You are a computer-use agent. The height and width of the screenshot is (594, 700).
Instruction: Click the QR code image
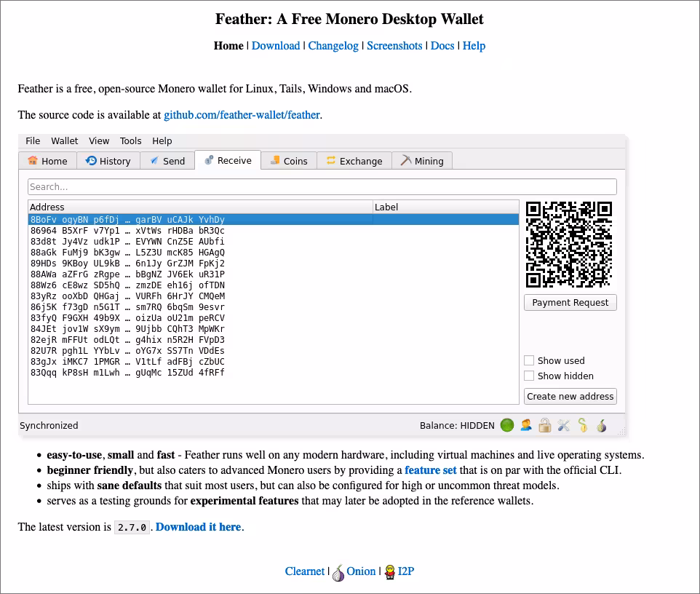569,245
